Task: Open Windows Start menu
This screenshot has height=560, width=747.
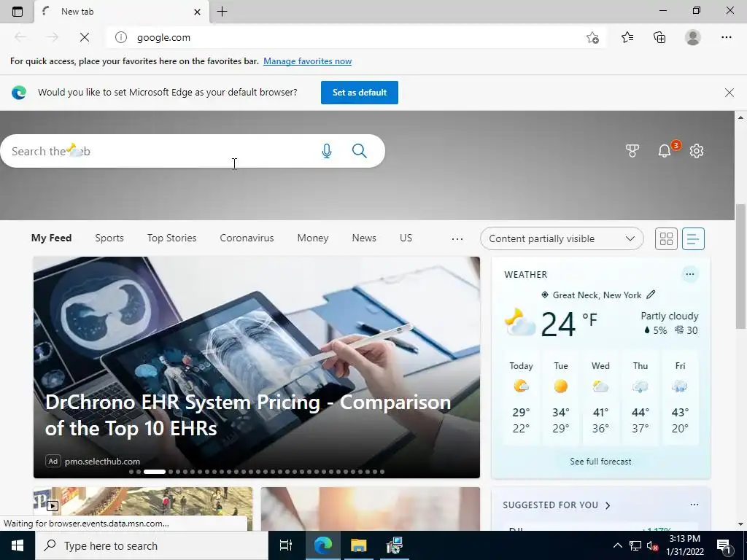Action: coord(18,545)
